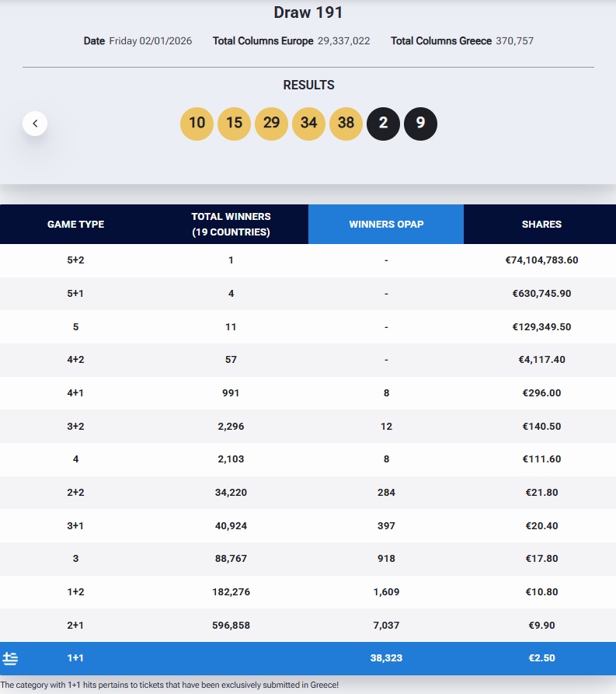Click the Shares column header

coord(541,225)
